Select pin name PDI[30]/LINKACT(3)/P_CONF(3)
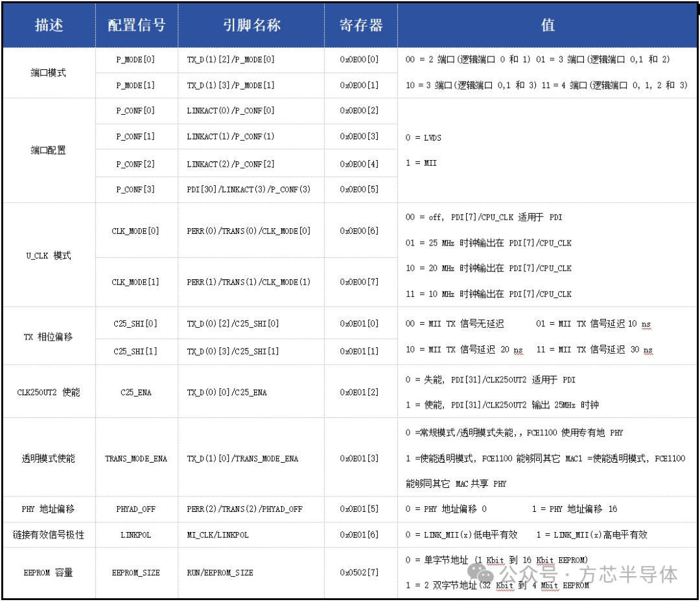The image size is (700, 602). coord(249,190)
